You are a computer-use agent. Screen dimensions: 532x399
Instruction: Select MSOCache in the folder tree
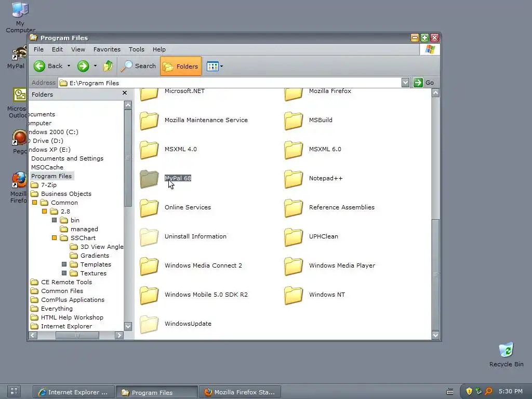click(x=47, y=167)
